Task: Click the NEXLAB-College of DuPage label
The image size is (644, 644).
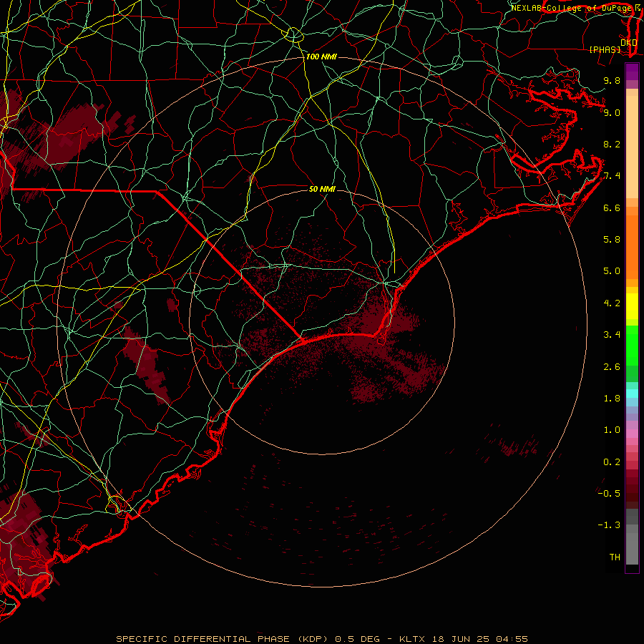Action: pos(571,8)
